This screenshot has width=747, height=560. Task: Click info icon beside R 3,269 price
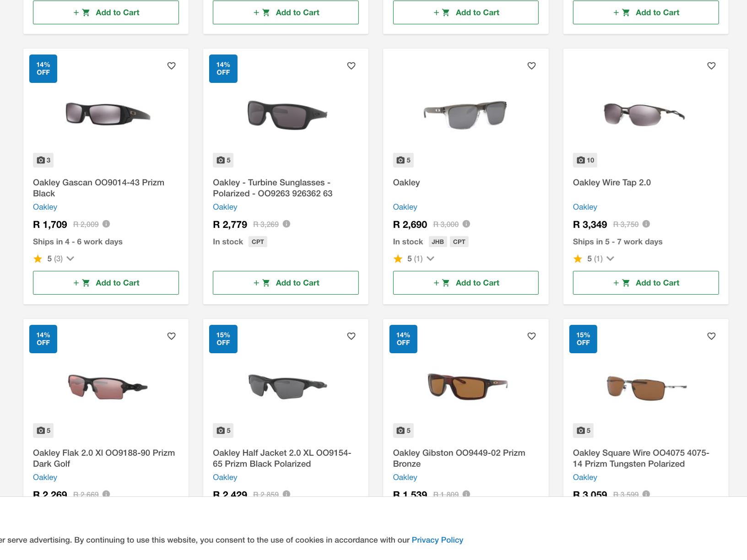point(287,224)
